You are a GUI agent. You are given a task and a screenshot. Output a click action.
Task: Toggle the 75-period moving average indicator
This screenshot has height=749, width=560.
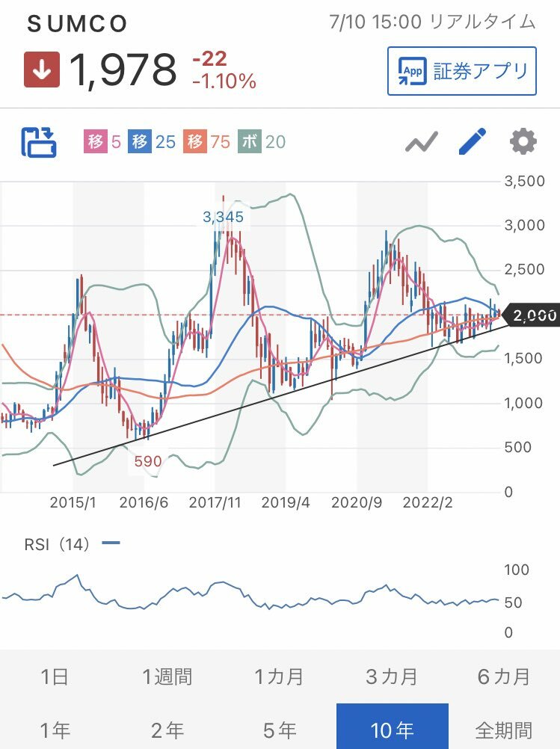click(206, 142)
